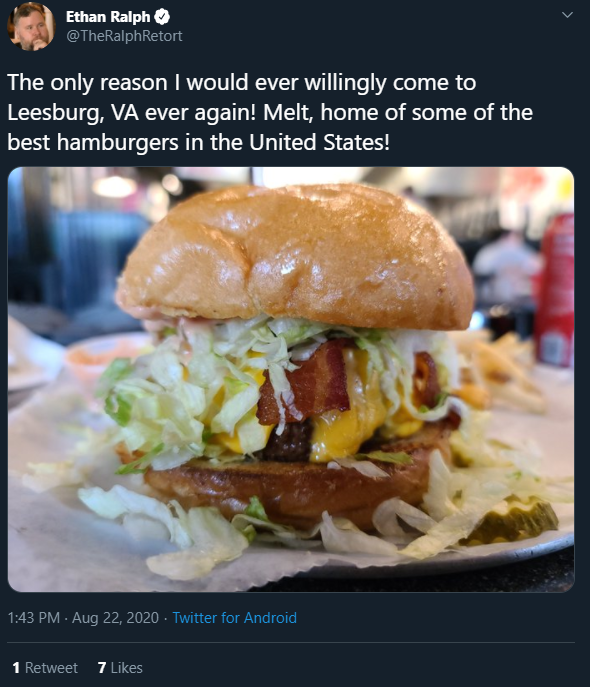Click the verified badge checkmark
The height and width of the screenshot is (687, 590).
coord(163,17)
